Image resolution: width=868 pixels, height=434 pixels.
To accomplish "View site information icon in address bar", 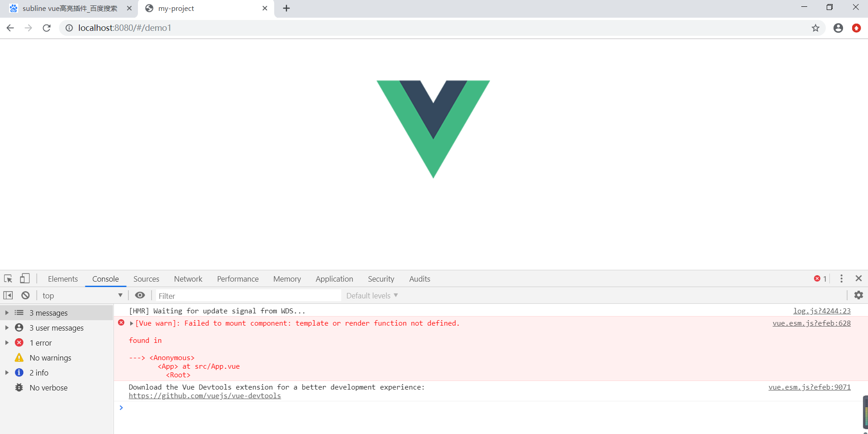I will point(69,28).
